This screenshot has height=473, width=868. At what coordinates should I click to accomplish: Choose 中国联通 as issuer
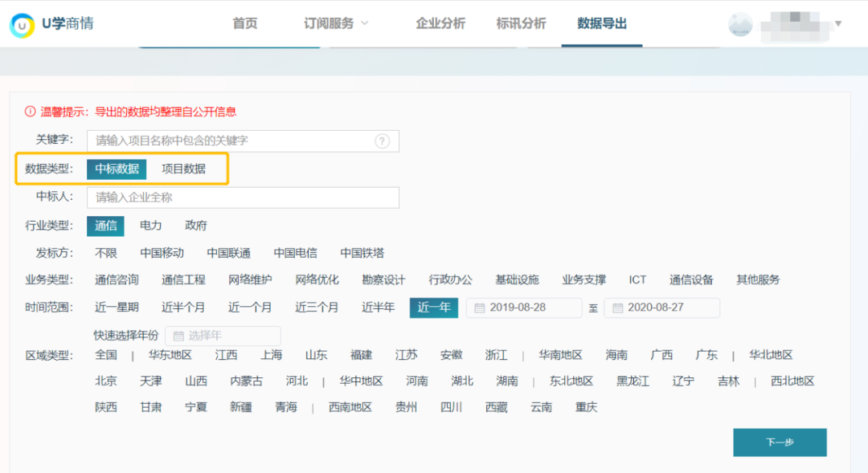pos(228,254)
